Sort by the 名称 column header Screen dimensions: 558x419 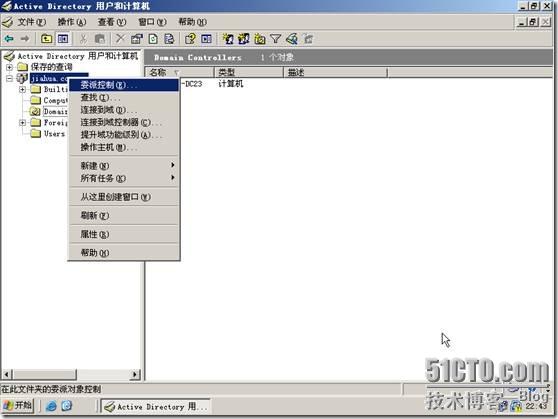click(x=179, y=73)
